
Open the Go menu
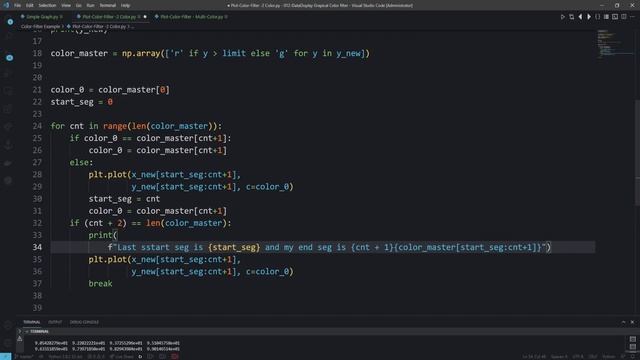click(x=78, y=5)
